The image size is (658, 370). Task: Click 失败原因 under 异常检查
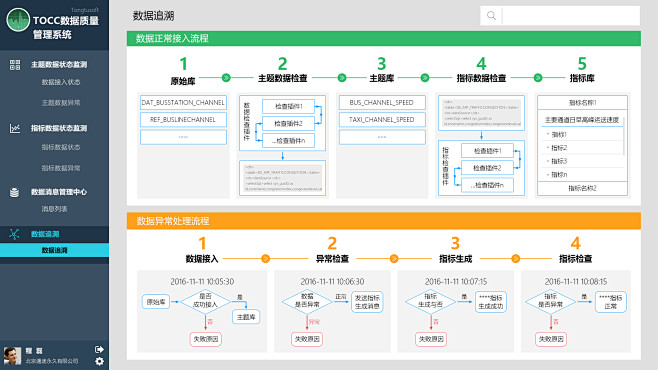pyautogui.click(x=307, y=339)
